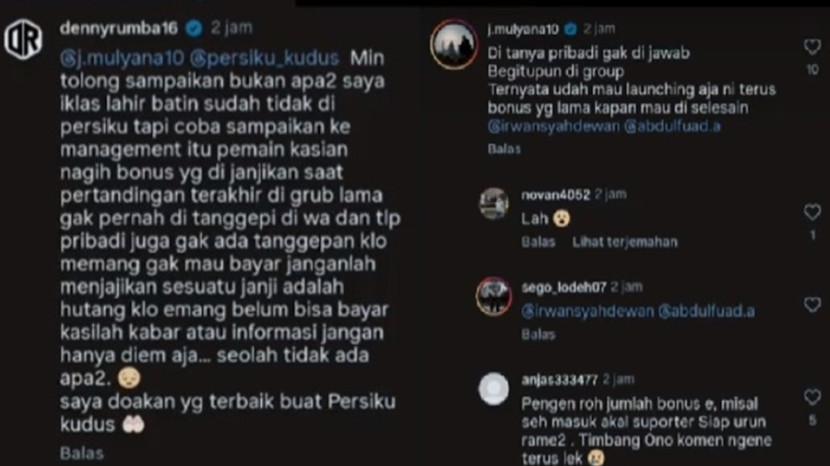Reply to j.mulyana10's comment via Balas

(504, 149)
